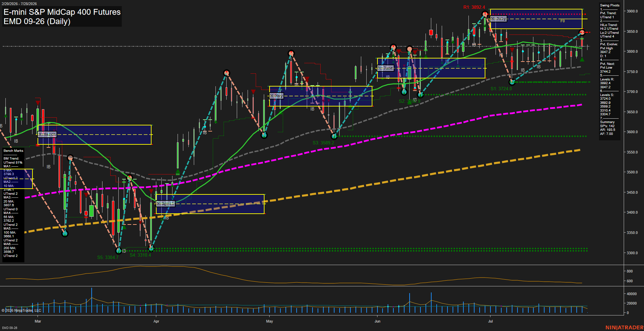The width and height of the screenshot is (644, 331).
Task: Select the M:March monthly range label
Action: click(47, 134)
